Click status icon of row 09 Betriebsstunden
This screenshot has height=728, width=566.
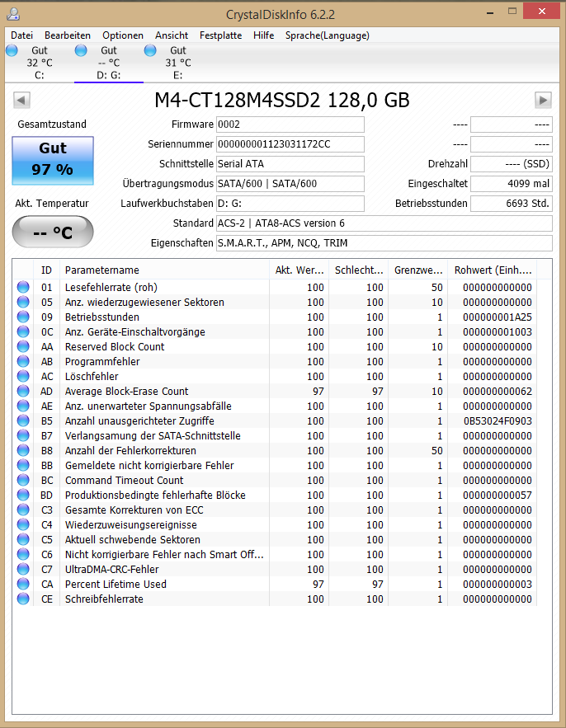point(23,317)
